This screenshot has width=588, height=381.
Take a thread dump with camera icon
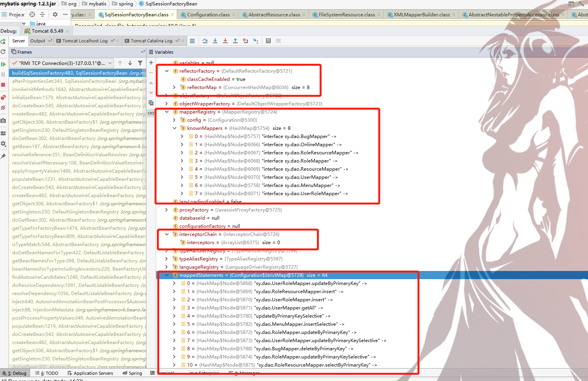tap(3, 121)
